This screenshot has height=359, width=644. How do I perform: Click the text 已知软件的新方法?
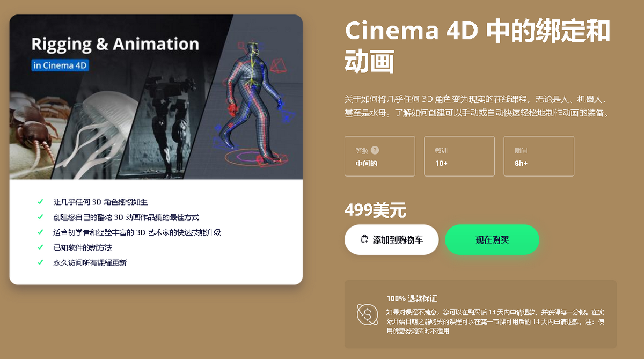(x=83, y=247)
